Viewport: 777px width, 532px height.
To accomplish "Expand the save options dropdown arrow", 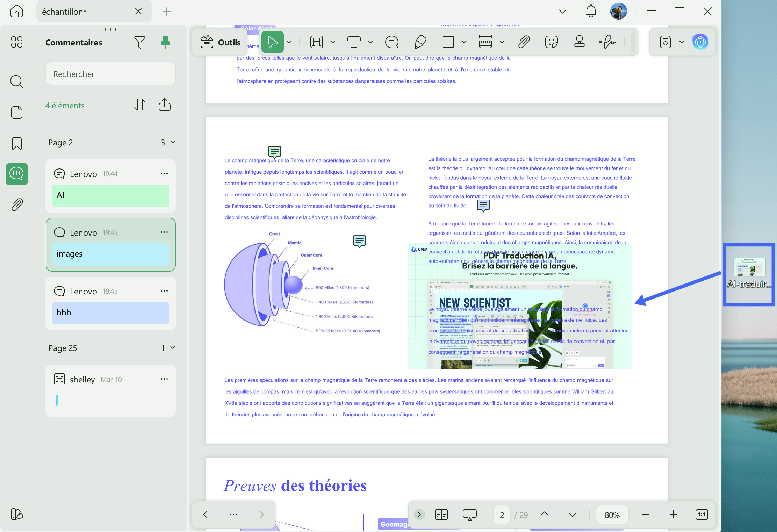I will click(681, 42).
